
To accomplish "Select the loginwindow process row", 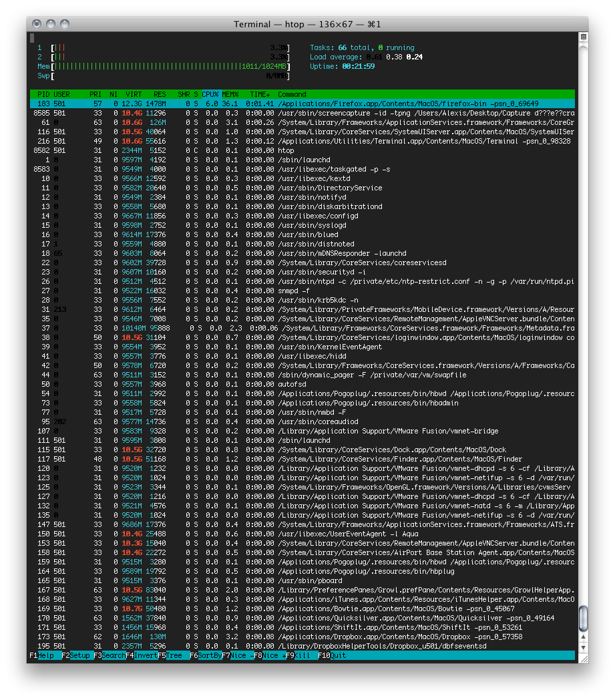I will (x=302, y=337).
